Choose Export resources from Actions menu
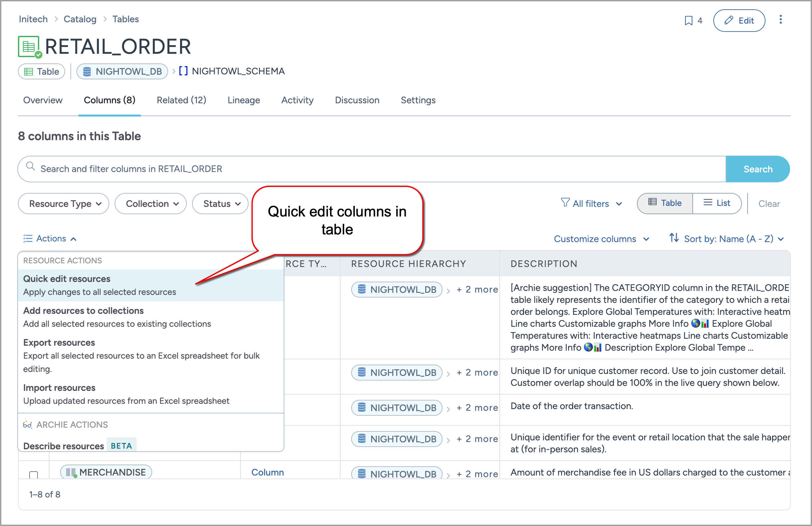 pos(59,342)
